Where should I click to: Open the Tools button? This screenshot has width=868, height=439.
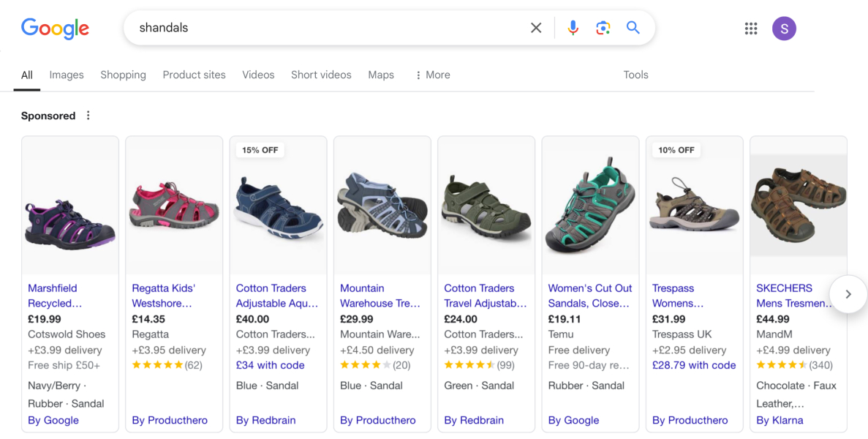(635, 75)
